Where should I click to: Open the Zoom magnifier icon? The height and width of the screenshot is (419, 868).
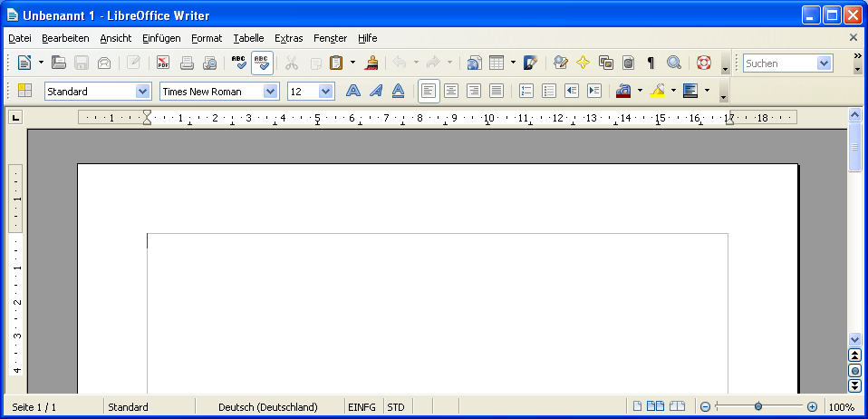point(674,63)
